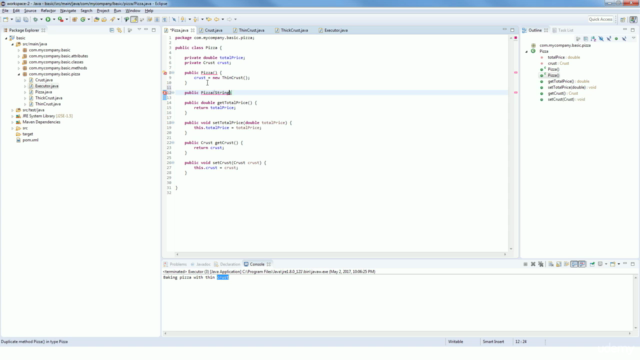
Task: Collapse the basic project tree node
Action: coord(6,38)
